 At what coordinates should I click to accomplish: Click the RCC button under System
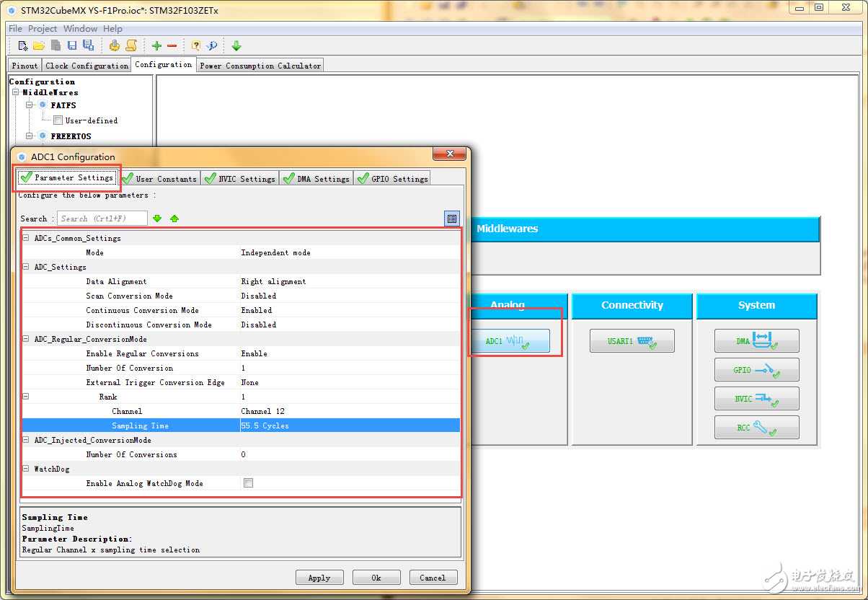[757, 428]
